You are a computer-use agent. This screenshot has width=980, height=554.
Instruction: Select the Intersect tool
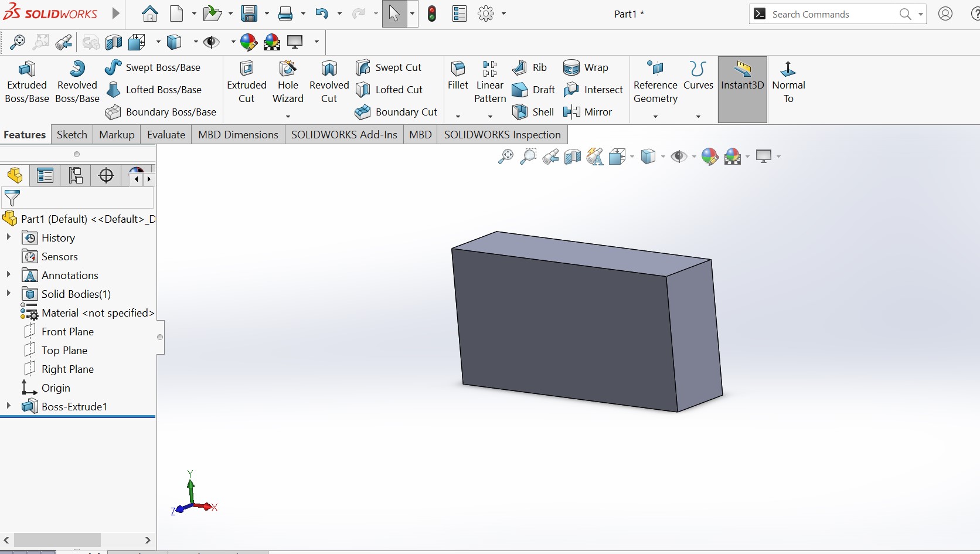pyautogui.click(x=593, y=90)
